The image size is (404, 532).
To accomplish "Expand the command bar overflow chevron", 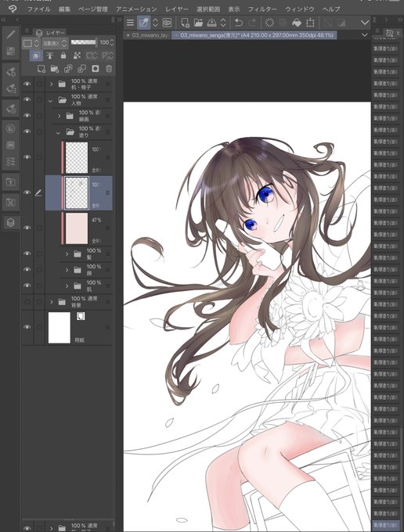I will click(365, 23).
